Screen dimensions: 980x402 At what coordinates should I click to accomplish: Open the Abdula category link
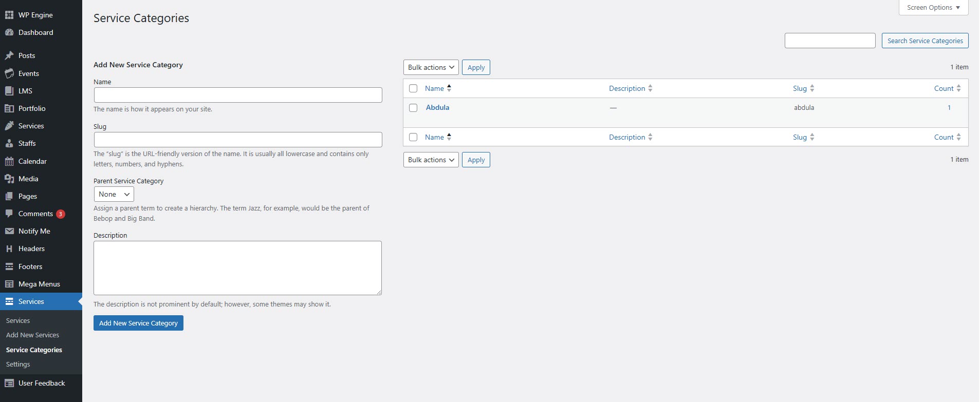437,107
